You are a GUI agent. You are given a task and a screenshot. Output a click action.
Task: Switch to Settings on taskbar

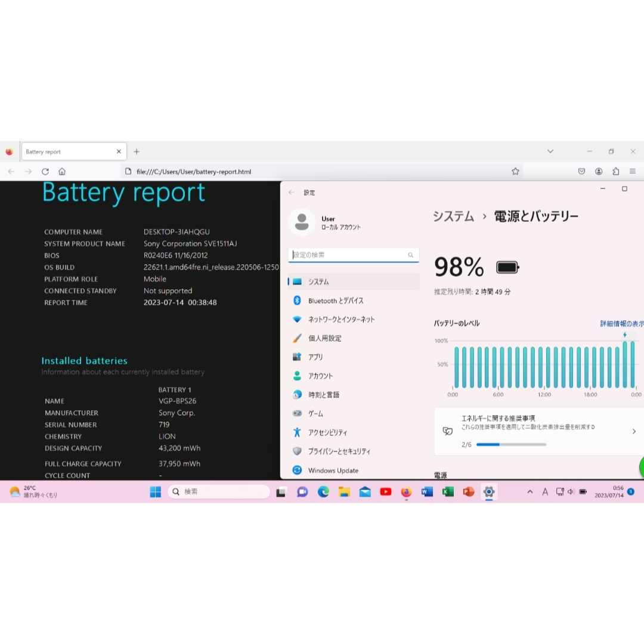coord(489,491)
